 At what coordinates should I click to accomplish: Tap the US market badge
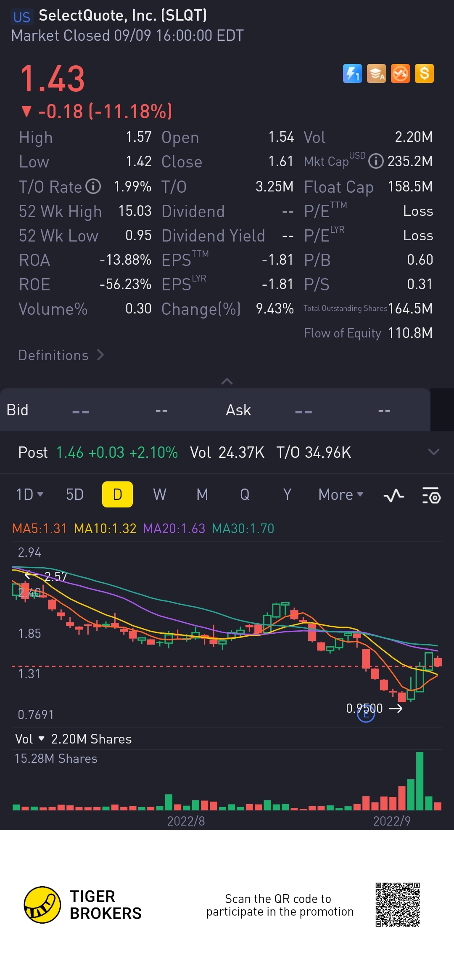[x=22, y=17]
